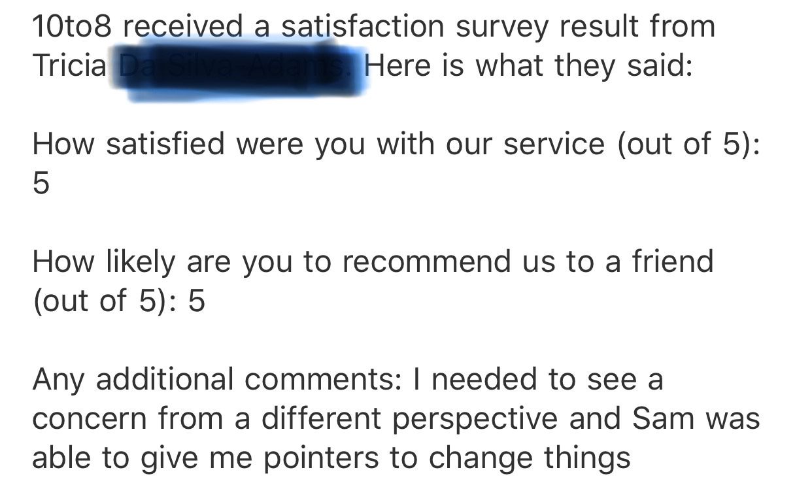Click the words "recommend us to a friend"
The width and height of the screenshot is (812, 504).
pyautogui.click(x=528, y=261)
